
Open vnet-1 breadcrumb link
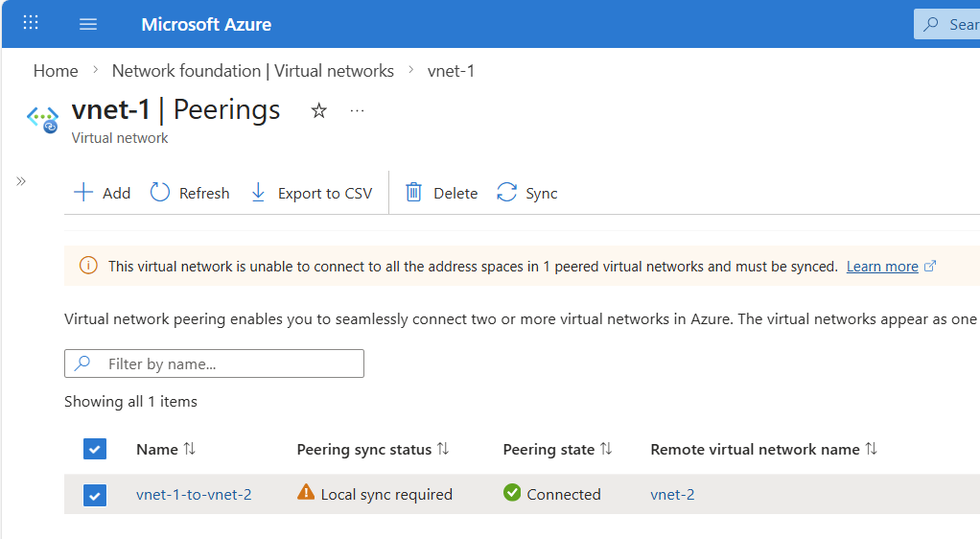451,71
